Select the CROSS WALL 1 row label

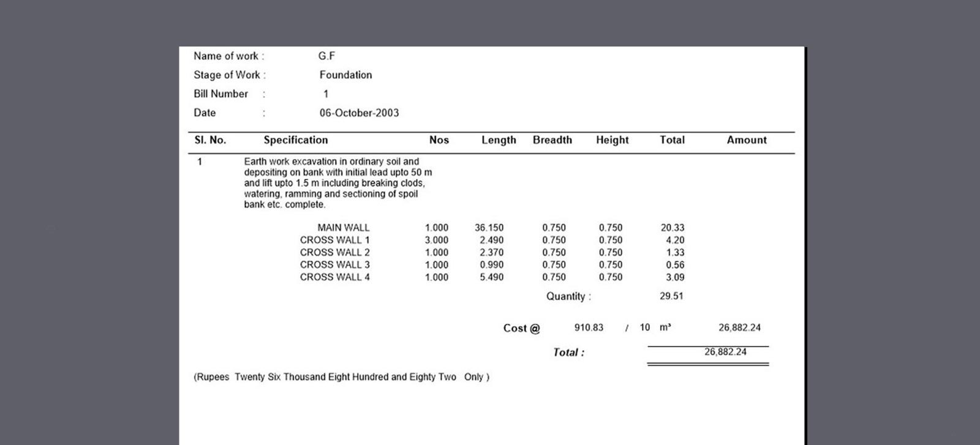tap(334, 240)
